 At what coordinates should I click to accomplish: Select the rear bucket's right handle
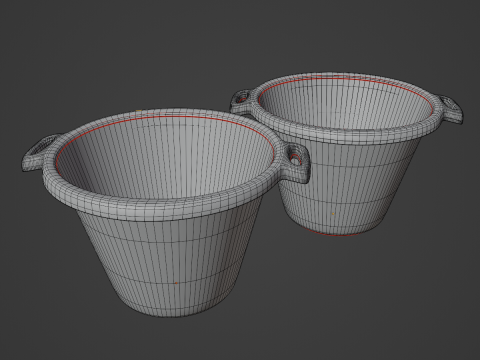point(451,110)
